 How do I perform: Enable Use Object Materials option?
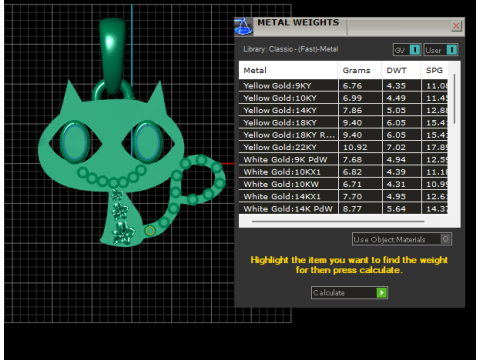[402, 239]
